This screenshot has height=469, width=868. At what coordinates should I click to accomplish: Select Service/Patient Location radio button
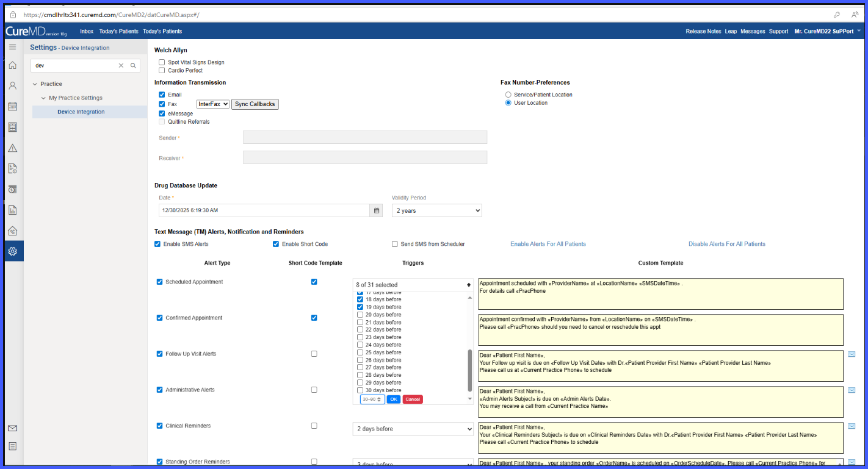pos(508,95)
